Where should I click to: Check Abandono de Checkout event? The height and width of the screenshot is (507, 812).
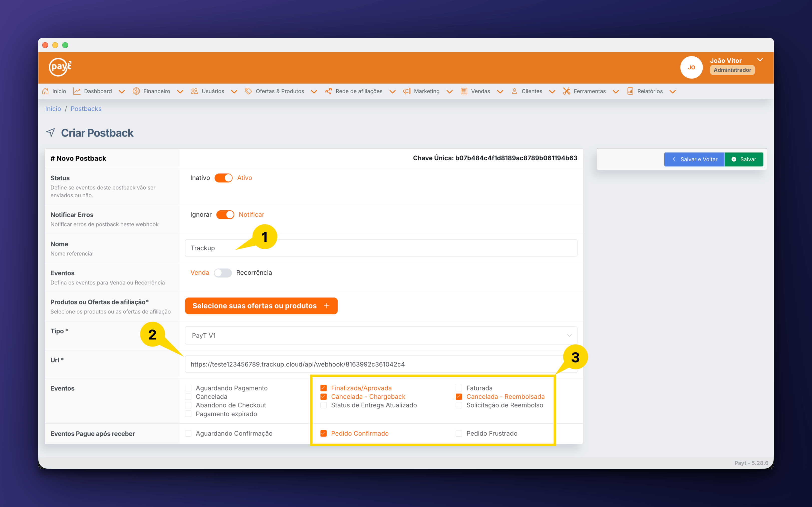[x=188, y=405]
